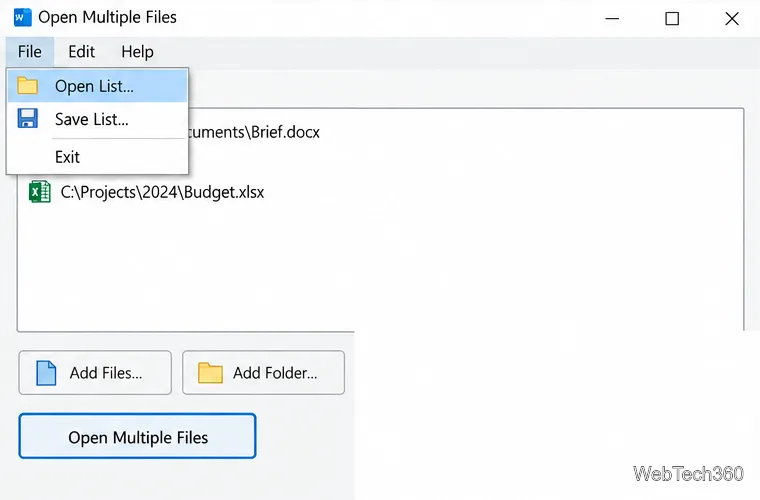
Task: Maximize the Open Multiple Files window
Action: click(672, 19)
